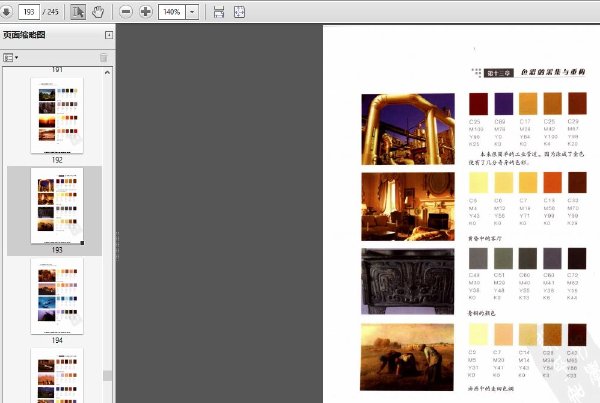Click the pipeline photo on the page
The image size is (600, 403).
click(x=408, y=129)
